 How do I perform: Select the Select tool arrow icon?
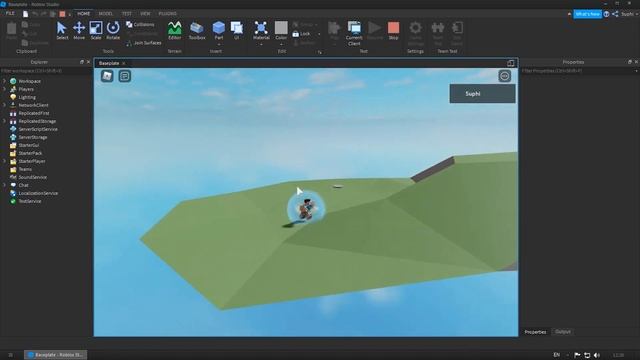[62, 28]
